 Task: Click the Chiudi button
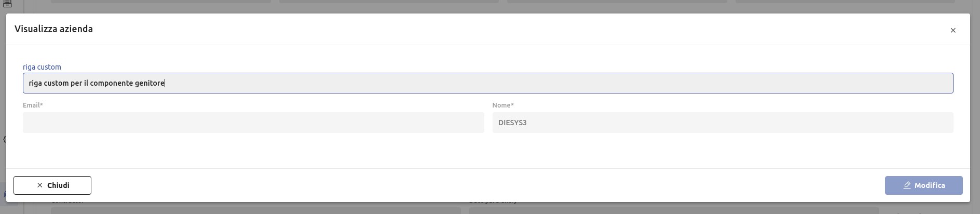[52, 185]
